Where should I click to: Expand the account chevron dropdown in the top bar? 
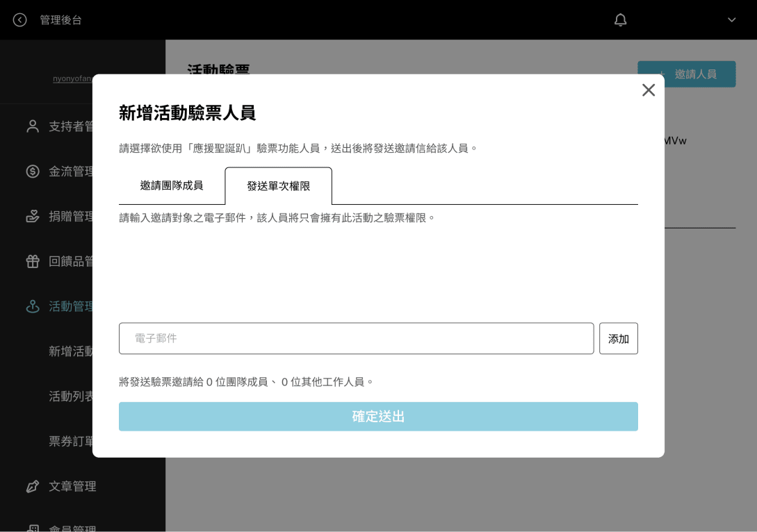click(x=731, y=19)
